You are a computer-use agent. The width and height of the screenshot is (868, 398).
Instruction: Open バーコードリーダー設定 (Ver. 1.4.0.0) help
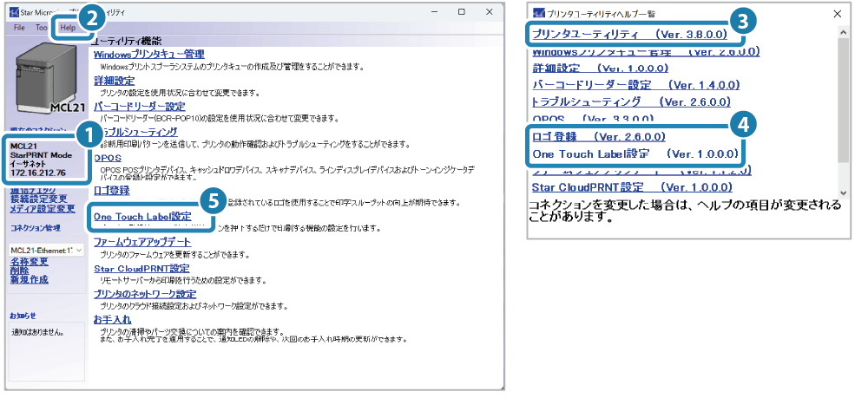(x=636, y=85)
